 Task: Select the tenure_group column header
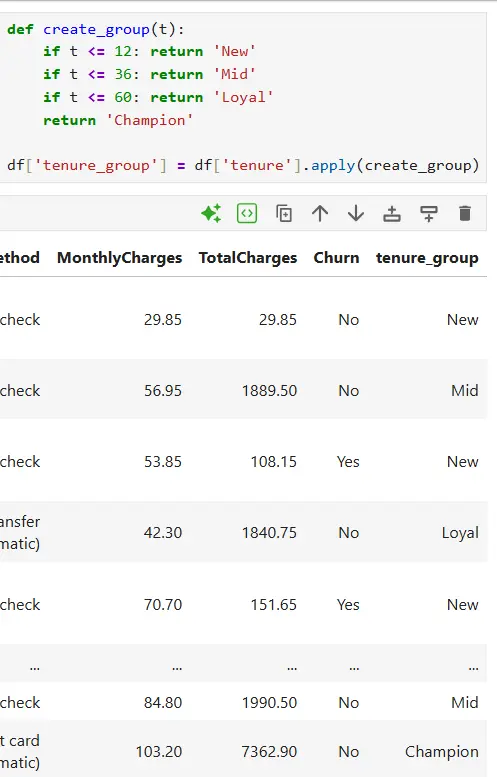pyautogui.click(x=427, y=258)
